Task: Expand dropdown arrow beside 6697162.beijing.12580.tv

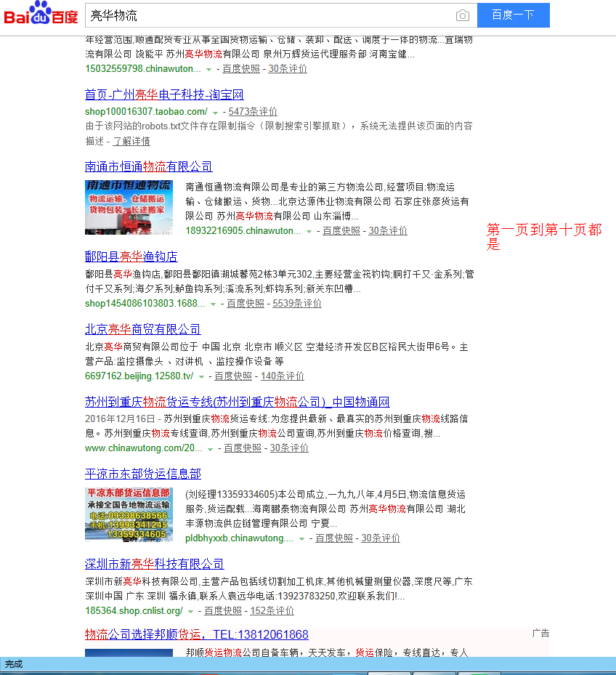Action: pyautogui.click(x=201, y=377)
